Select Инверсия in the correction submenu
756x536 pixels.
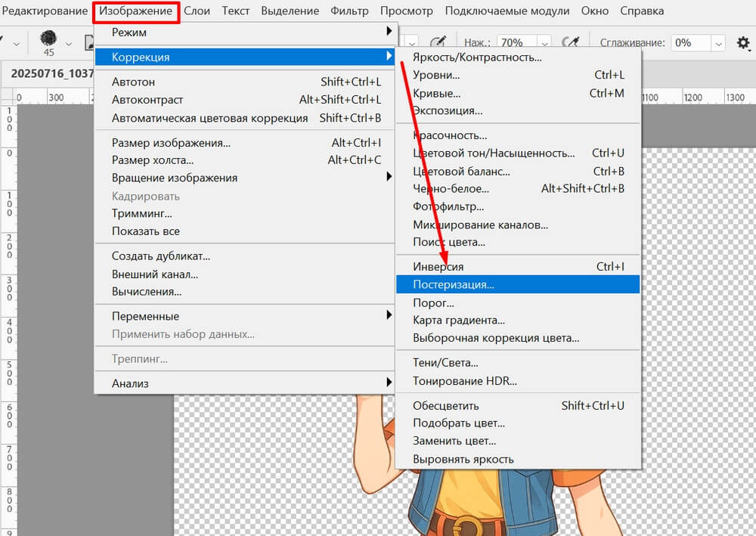[x=438, y=267]
